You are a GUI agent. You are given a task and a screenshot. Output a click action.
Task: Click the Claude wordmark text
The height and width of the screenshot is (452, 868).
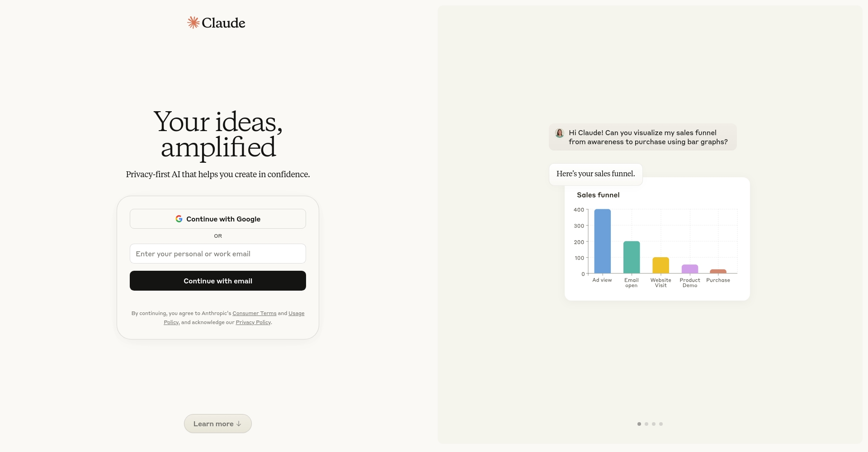223,23
